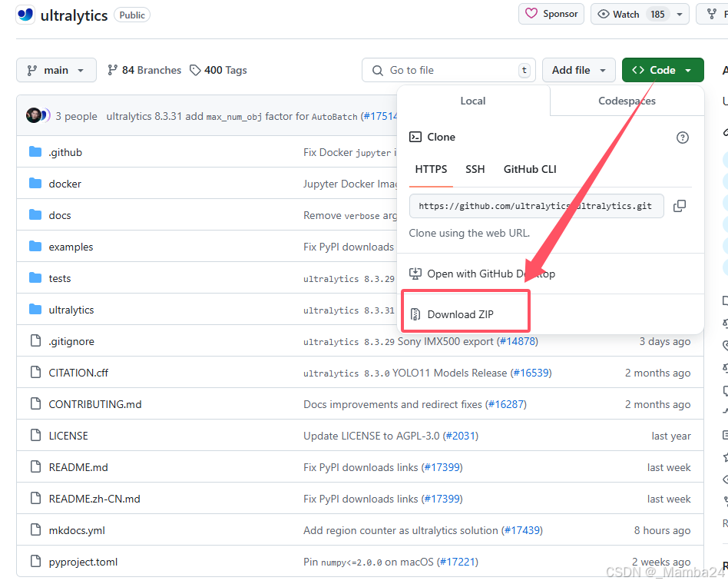Open the README.md file
The width and height of the screenshot is (728, 584).
tap(78, 467)
